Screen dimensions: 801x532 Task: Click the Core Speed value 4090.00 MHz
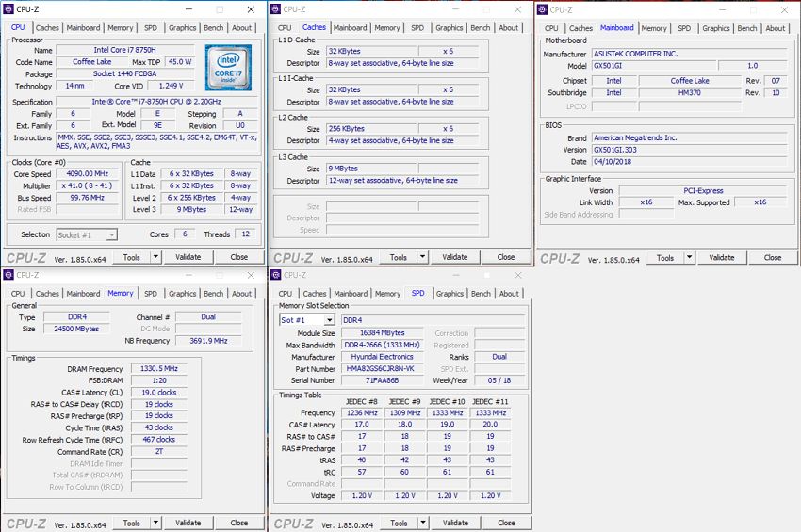(88, 174)
